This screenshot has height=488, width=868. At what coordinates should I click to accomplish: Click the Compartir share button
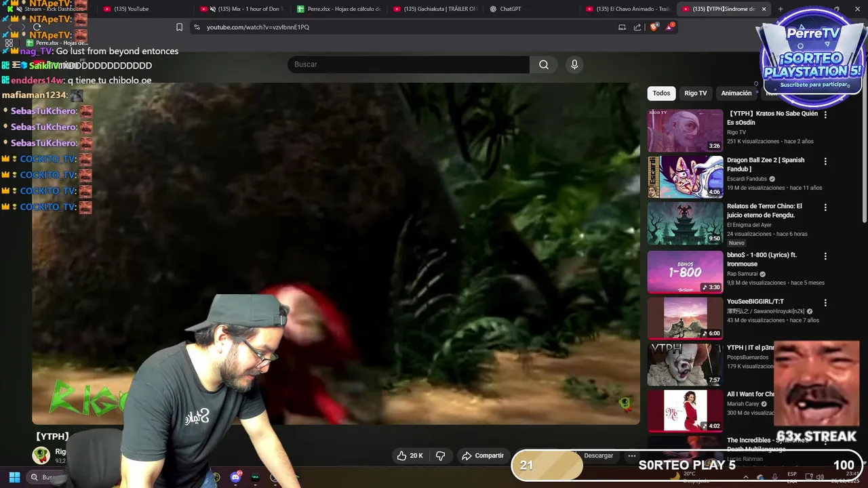tap(482, 455)
